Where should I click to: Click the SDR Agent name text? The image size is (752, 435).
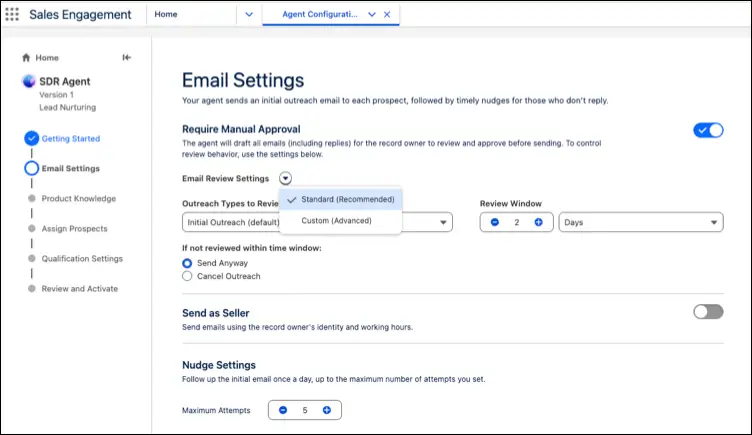click(x=65, y=82)
